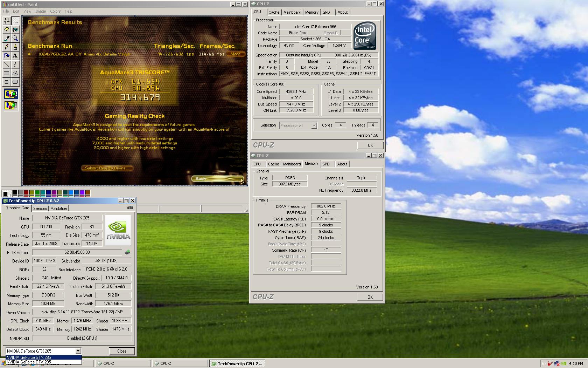The image size is (588, 368).
Task: Open the Mainboard tab in top CPU-Z window
Action: [292, 12]
